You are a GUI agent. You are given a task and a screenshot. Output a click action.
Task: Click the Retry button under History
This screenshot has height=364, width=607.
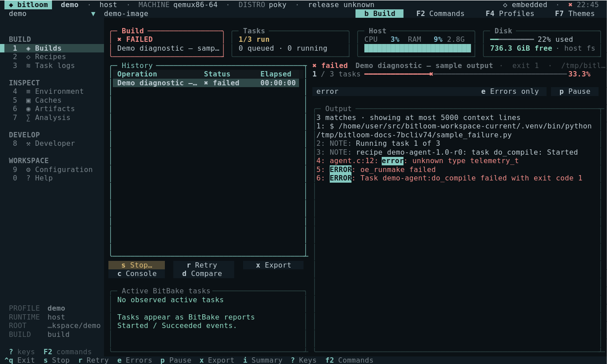point(204,265)
